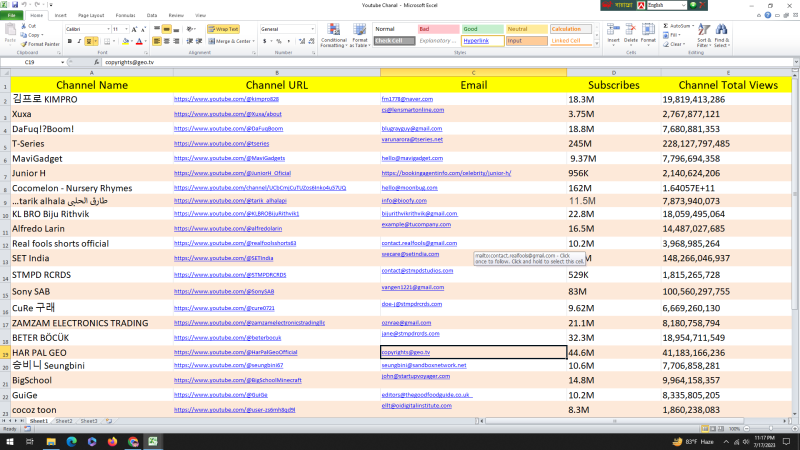
Task: Open Firefox from the taskbar
Action: [x=112, y=442]
